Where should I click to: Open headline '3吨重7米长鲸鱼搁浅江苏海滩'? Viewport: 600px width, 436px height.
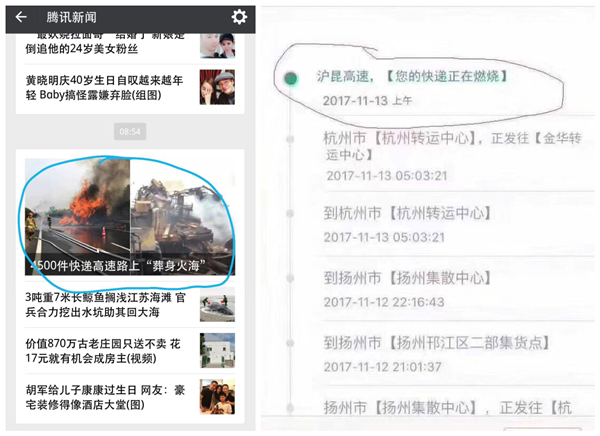(x=106, y=305)
